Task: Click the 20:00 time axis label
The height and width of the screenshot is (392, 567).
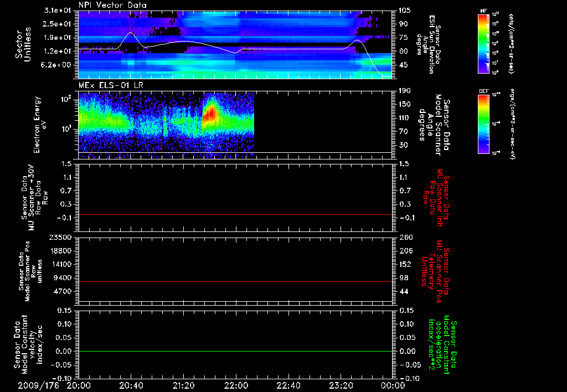Action: (79, 385)
